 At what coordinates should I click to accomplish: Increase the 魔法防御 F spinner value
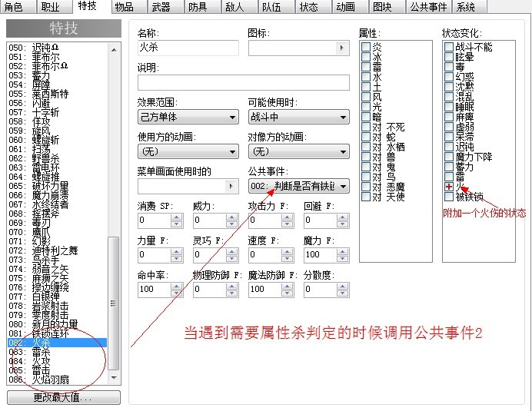(x=287, y=287)
